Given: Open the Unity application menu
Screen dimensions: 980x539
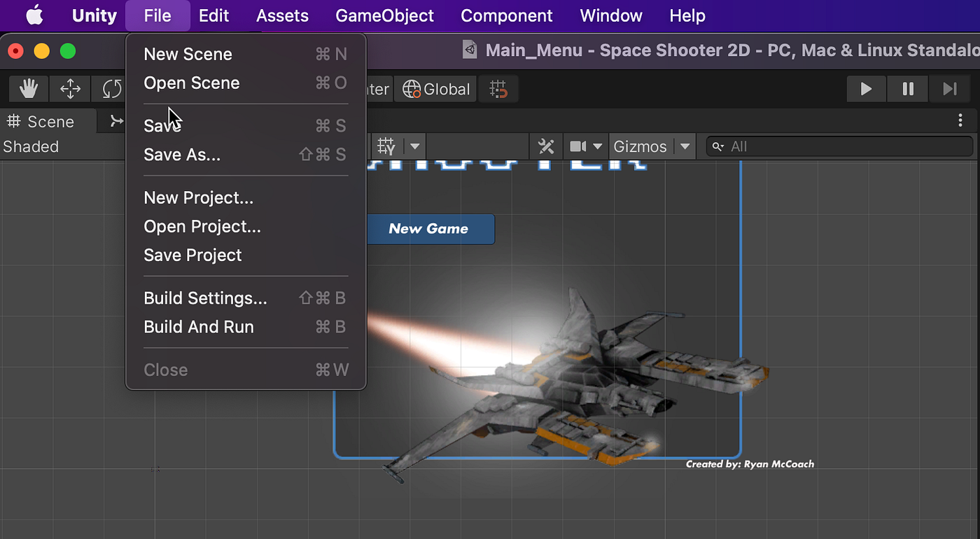Looking at the screenshot, I should tap(94, 15).
